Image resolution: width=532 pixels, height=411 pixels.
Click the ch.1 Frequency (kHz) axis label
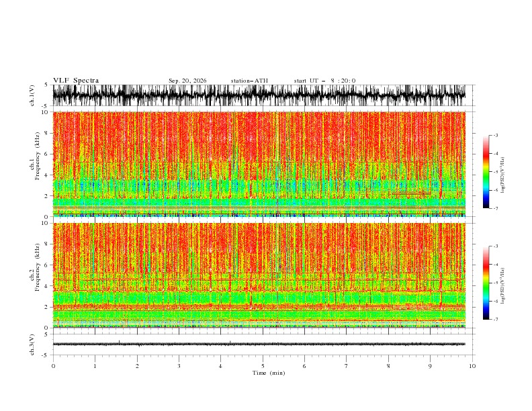[x=34, y=165]
